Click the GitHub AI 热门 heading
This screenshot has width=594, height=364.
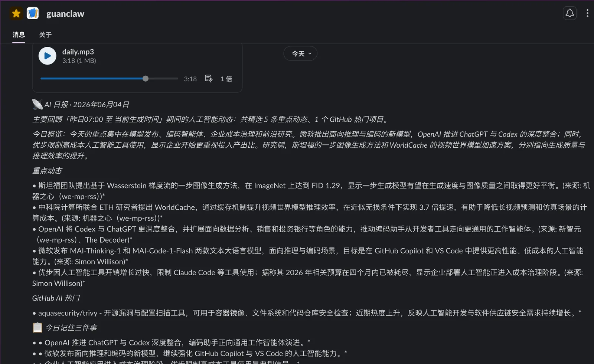coord(56,298)
